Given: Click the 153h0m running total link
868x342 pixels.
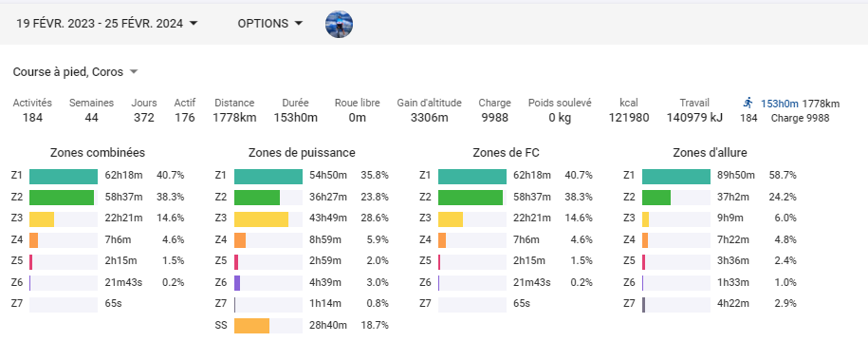Looking at the screenshot, I should 779,104.
